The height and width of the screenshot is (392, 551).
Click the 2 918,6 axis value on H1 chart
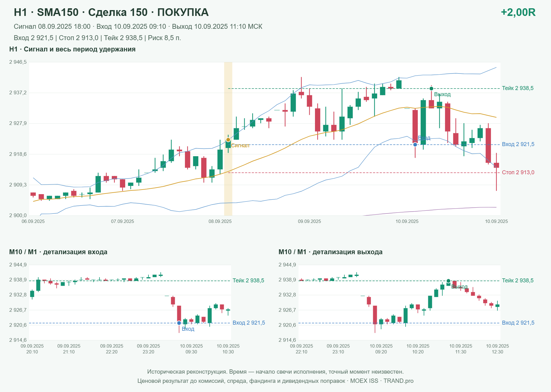click(18, 154)
